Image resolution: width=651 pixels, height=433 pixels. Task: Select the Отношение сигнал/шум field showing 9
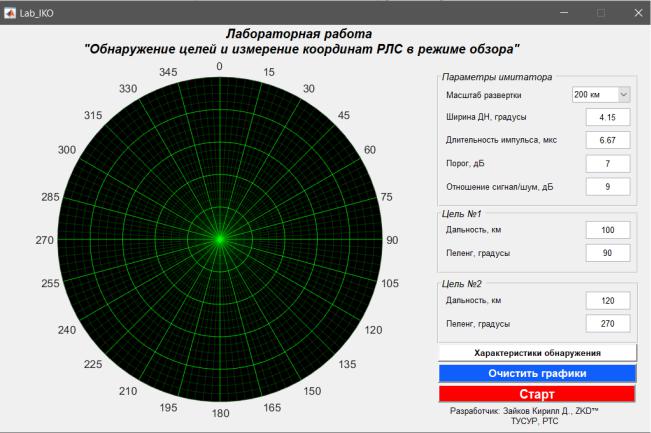pyautogui.click(x=608, y=187)
